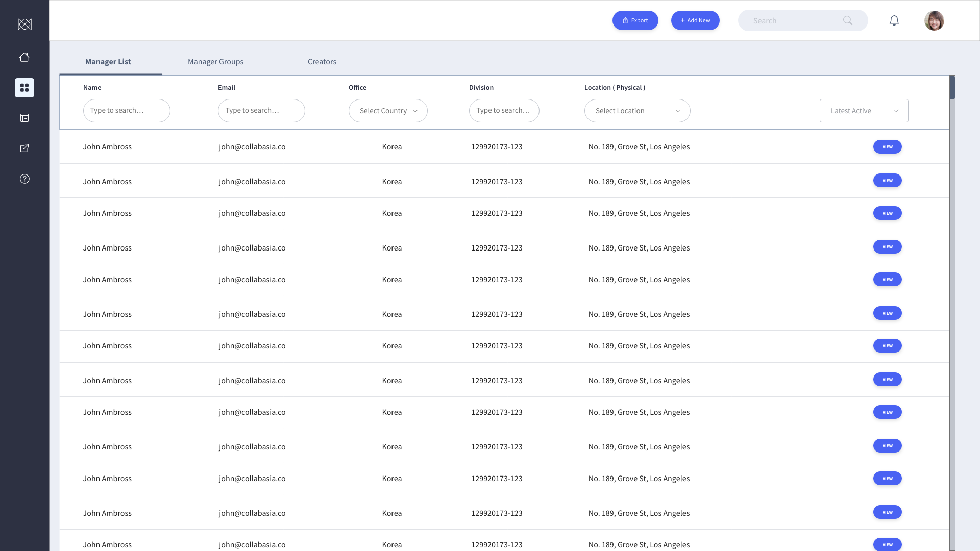This screenshot has height=551, width=980.
Task: Switch to the Creators tab
Action: pyautogui.click(x=322, y=62)
